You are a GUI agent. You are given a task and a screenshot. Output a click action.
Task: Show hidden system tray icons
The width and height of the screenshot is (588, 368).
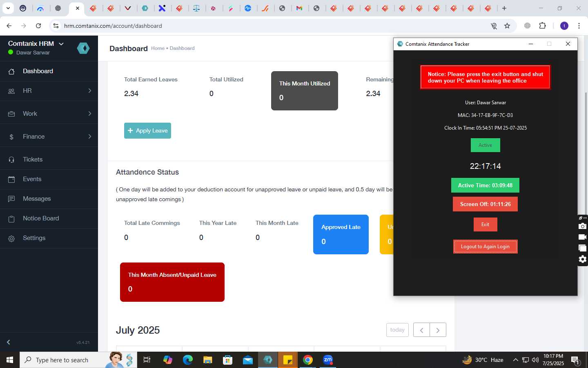[515, 360]
